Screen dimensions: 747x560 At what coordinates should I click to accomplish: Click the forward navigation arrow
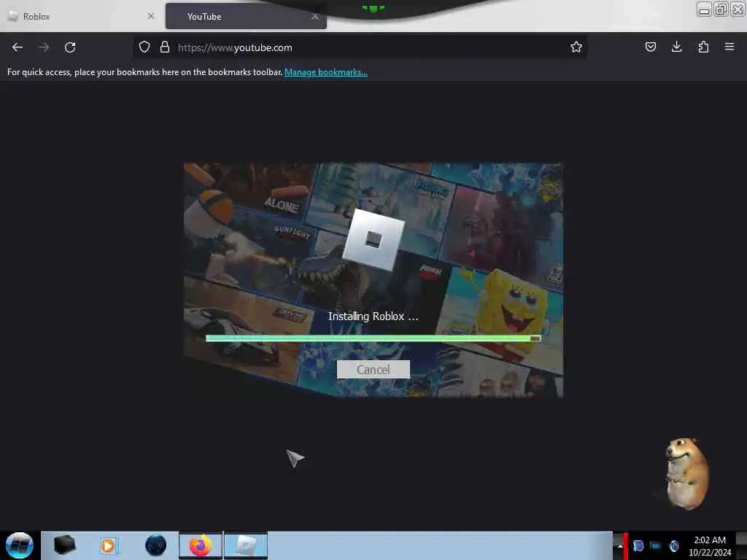[44, 47]
